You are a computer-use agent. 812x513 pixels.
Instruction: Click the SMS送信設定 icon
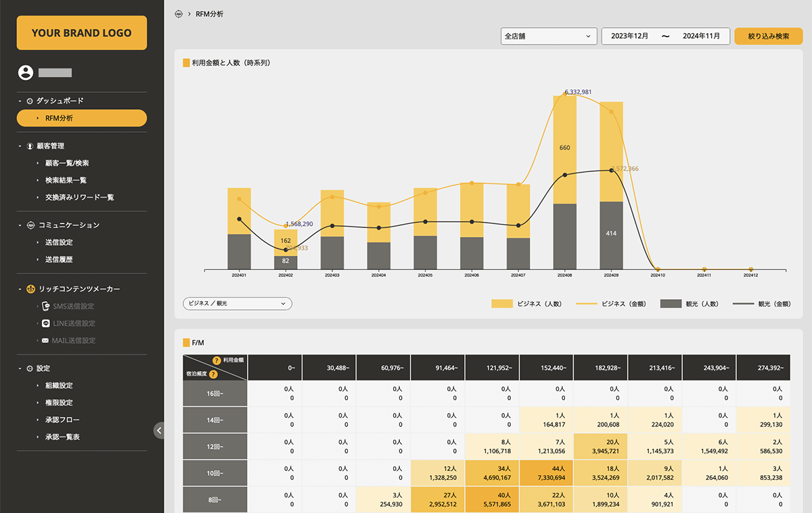(x=45, y=307)
